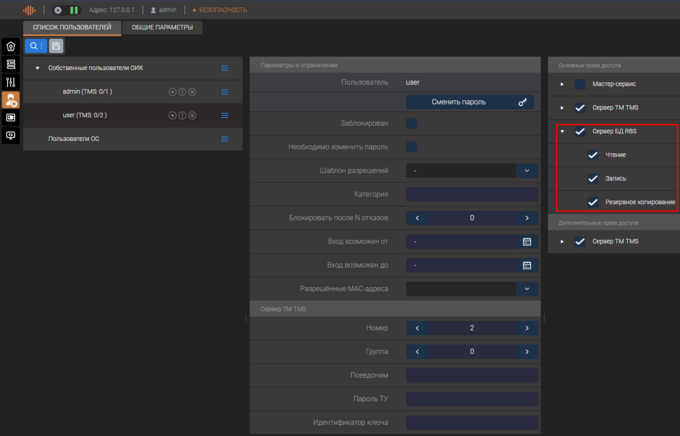Open the hamburger menu for the admin user
Screen dimensions: 680x436
tap(225, 92)
